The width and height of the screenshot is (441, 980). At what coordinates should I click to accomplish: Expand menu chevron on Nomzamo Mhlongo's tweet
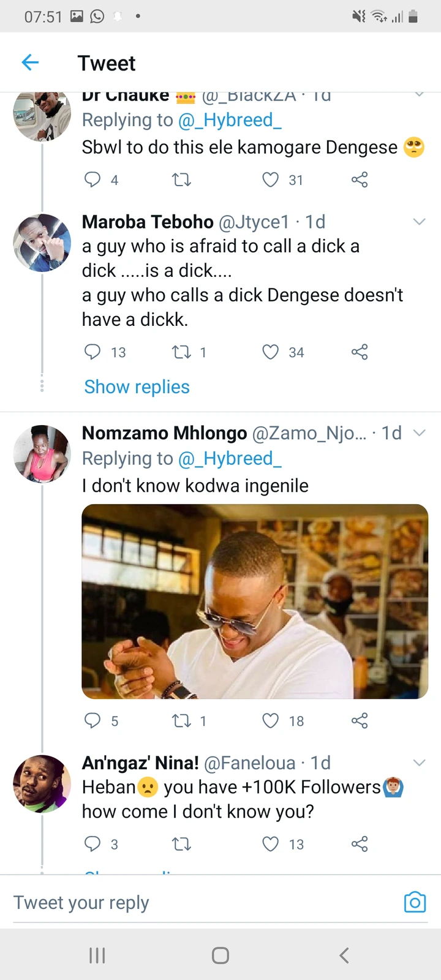click(420, 433)
